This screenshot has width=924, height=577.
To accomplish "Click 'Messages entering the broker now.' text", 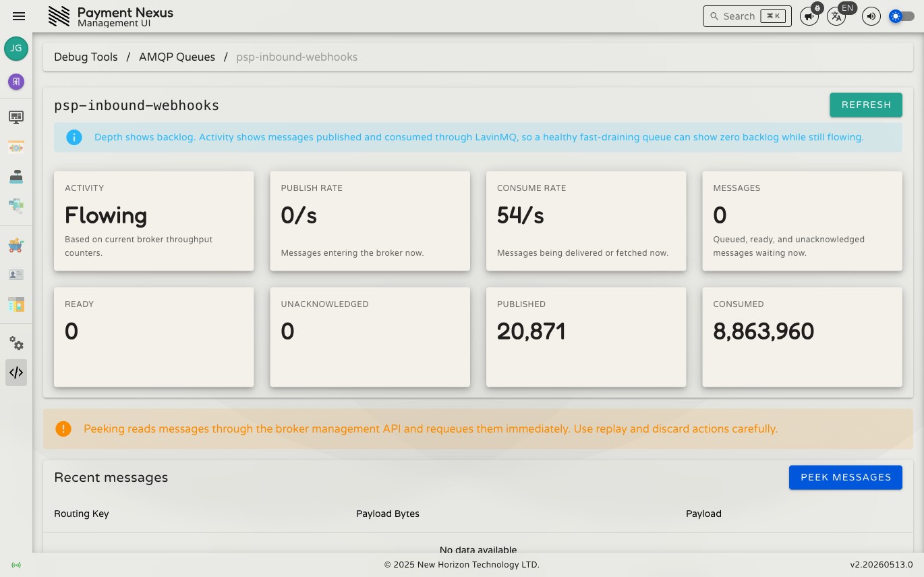I will point(352,253).
